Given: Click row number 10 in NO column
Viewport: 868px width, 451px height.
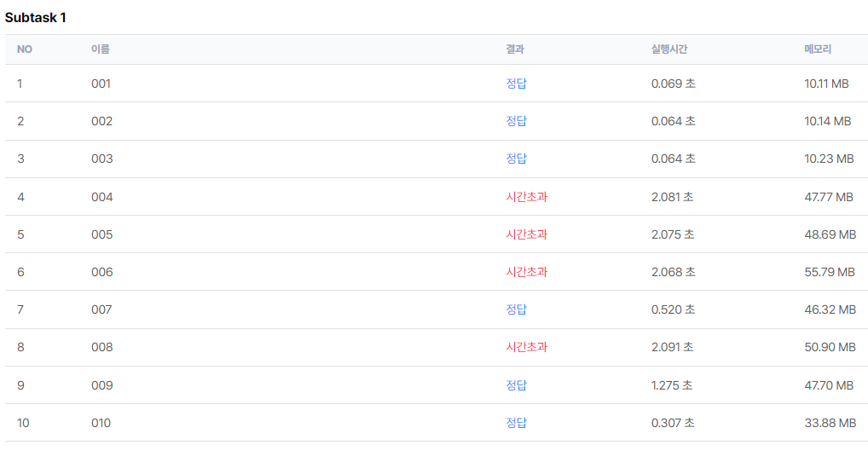Looking at the screenshot, I should click(23, 423).
